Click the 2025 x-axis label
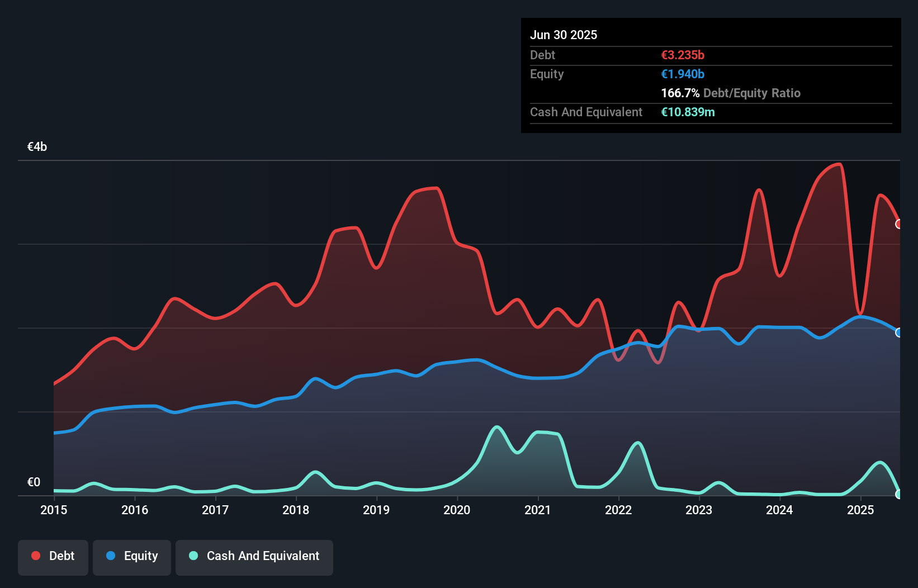This screenshot has width=918, height=588. [x=860, y=510]
